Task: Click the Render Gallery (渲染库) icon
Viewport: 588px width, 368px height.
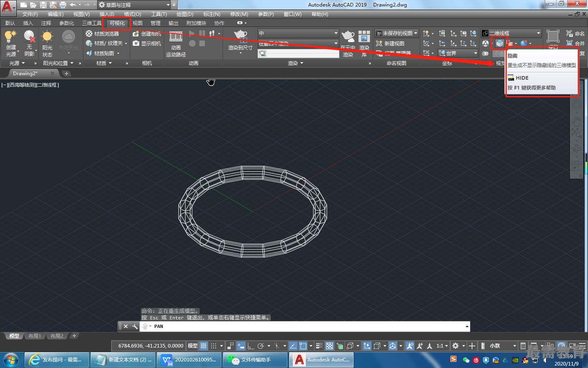Action: (x=364, y=37)
